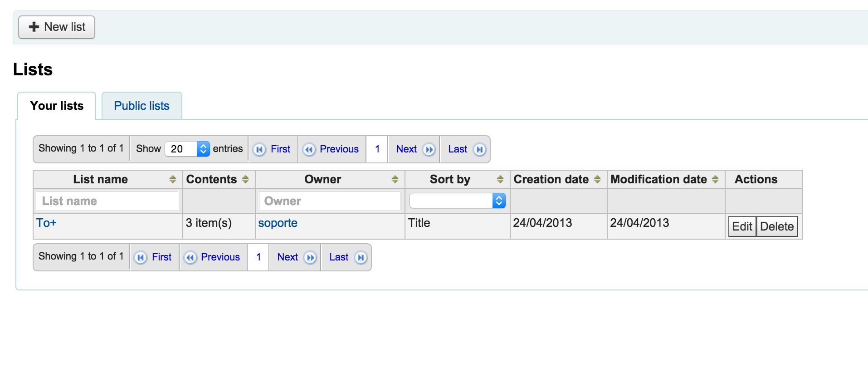Focus the Owner filter field
The width and height of the screenshot is (868, 383).
coord(329,201)
